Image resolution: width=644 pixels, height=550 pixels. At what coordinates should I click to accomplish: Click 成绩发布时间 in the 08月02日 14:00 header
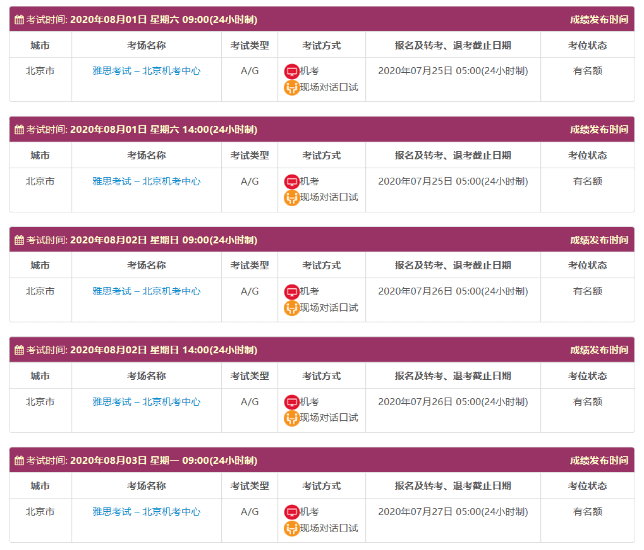tap(598, 350)
